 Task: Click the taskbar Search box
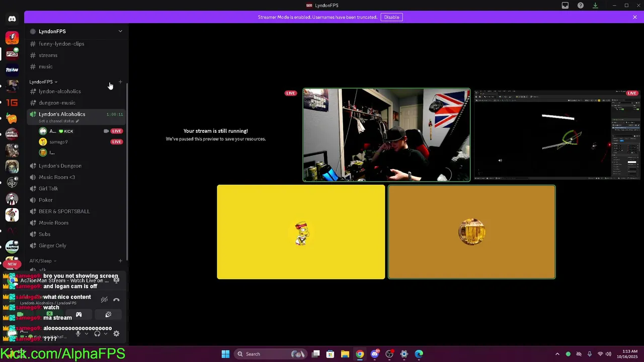coord(271,354)
